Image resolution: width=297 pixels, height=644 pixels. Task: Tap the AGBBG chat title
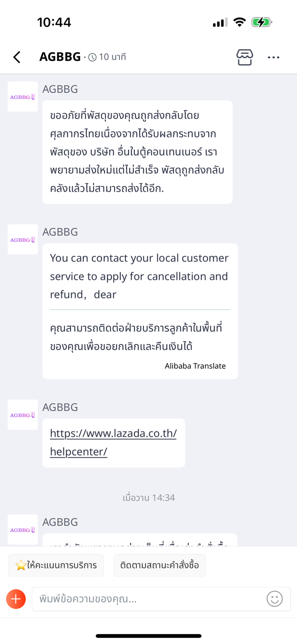point(60,57)
